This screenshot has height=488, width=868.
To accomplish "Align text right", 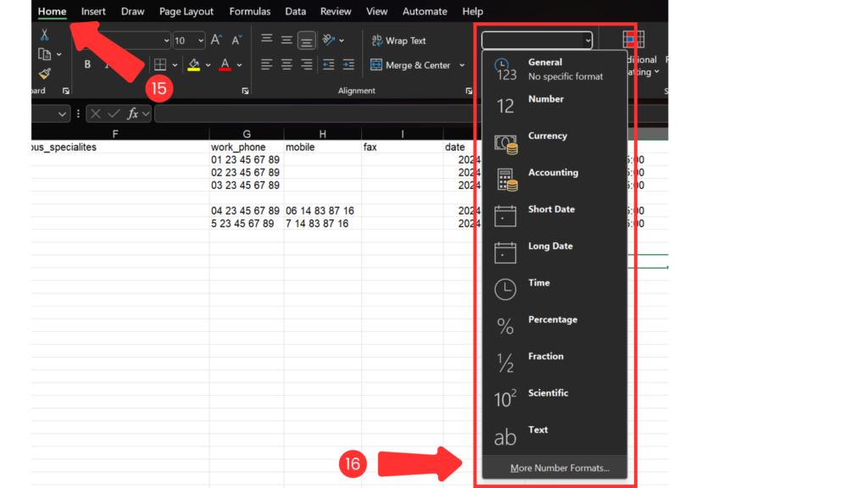I will 306,64.
